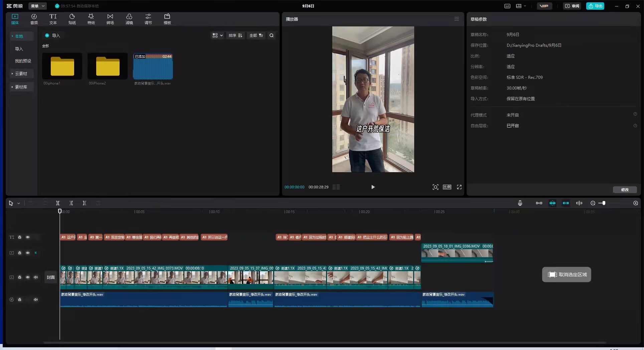Open the 贴纸 (Stickers) panel
Viewport: 644px width, 350px height.
pyautogui.click(x=72, y=19)
